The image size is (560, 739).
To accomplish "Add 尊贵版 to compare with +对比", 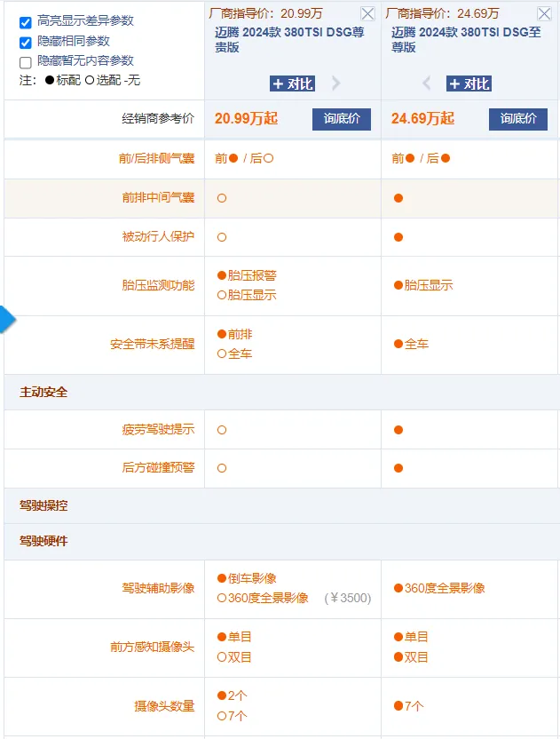I will tap(293, 83).
